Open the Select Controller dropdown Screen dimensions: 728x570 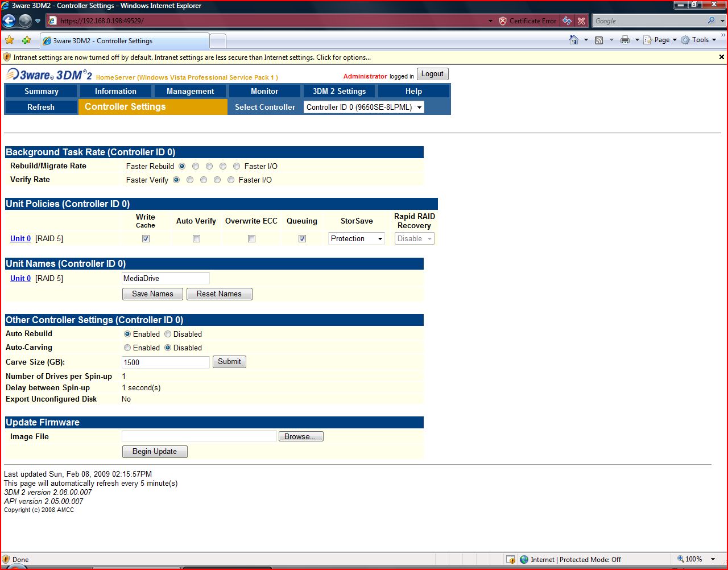tap(363, 107)
